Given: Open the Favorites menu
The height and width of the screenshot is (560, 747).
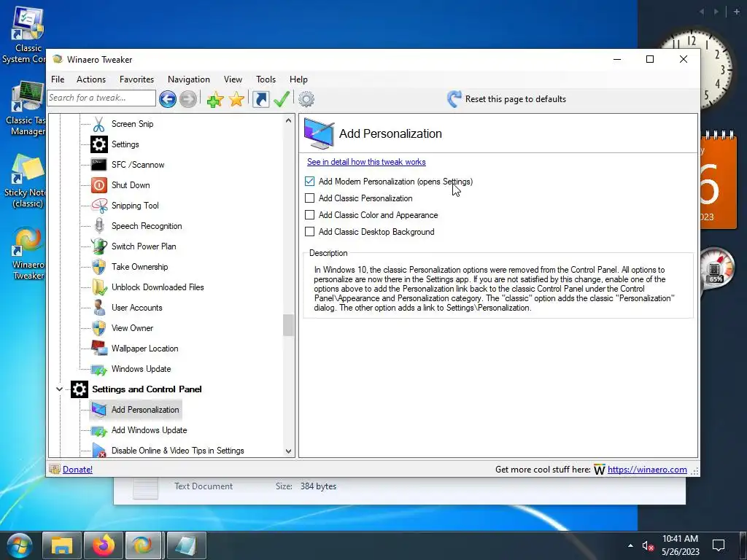Looking at the screenshot, I should click(136, 79).
